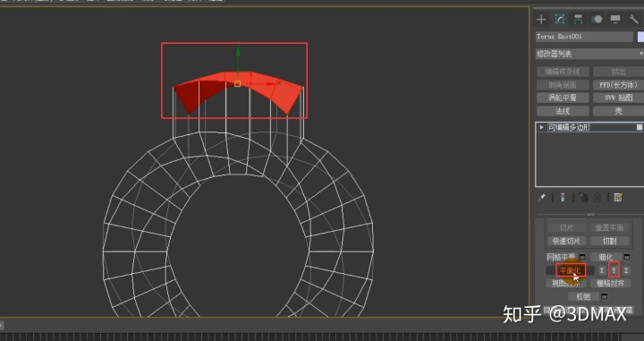
Task: Click the FFD(长方体) modifier button
Action: click(618, 85)
